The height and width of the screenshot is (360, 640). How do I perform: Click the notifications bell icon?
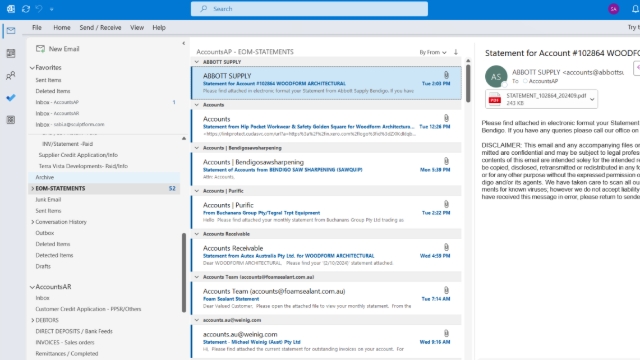tap(635, 9)
